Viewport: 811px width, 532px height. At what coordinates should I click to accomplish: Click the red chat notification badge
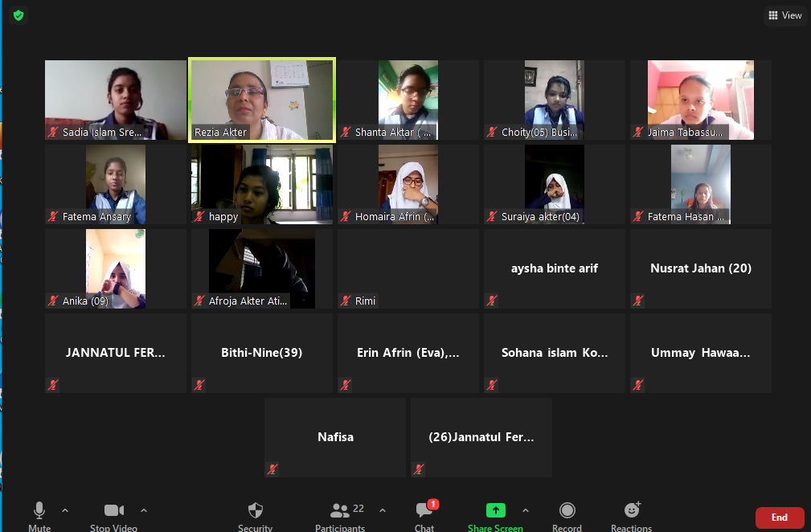[433, 504]
